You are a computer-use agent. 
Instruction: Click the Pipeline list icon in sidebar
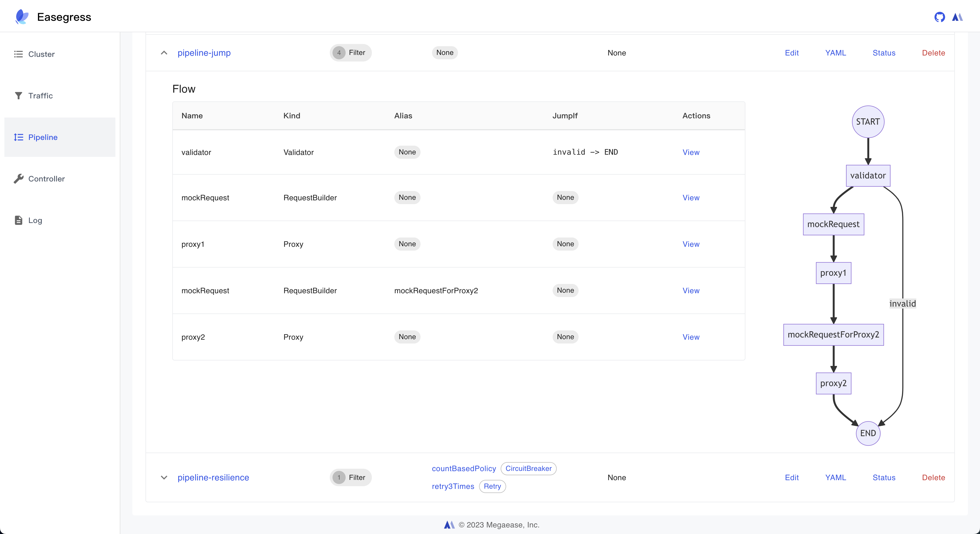coord(18,137)
